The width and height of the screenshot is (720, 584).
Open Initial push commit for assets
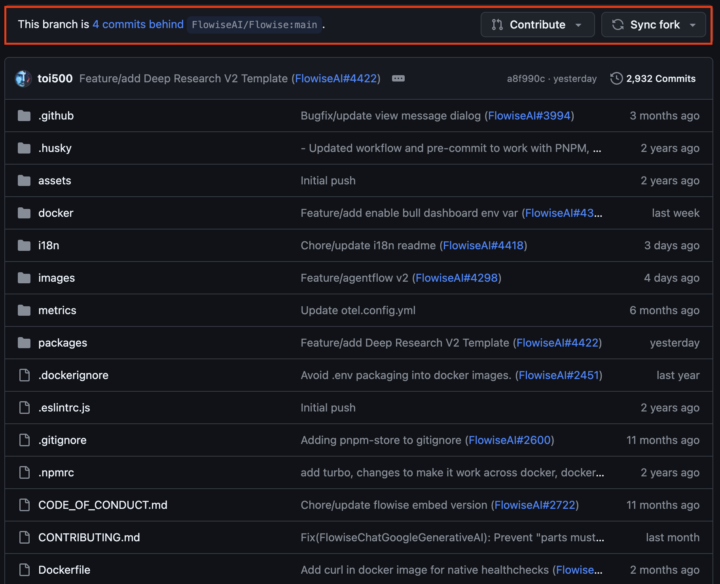tap(328, 180)
